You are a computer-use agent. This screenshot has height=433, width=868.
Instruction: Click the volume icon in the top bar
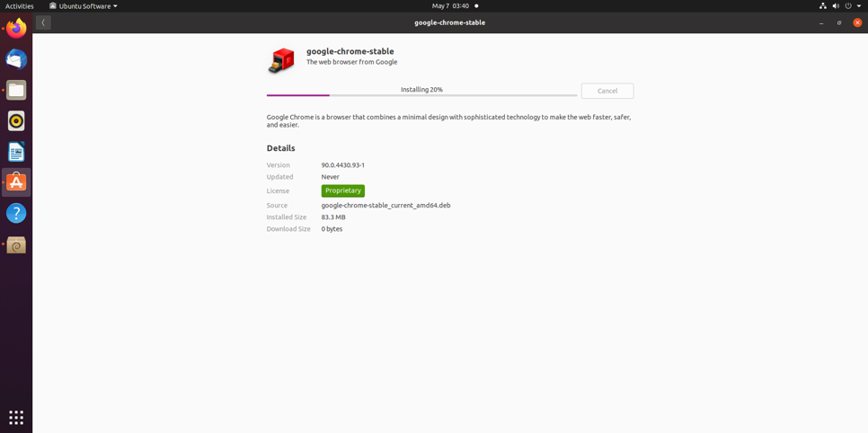(x=836, y=6)
